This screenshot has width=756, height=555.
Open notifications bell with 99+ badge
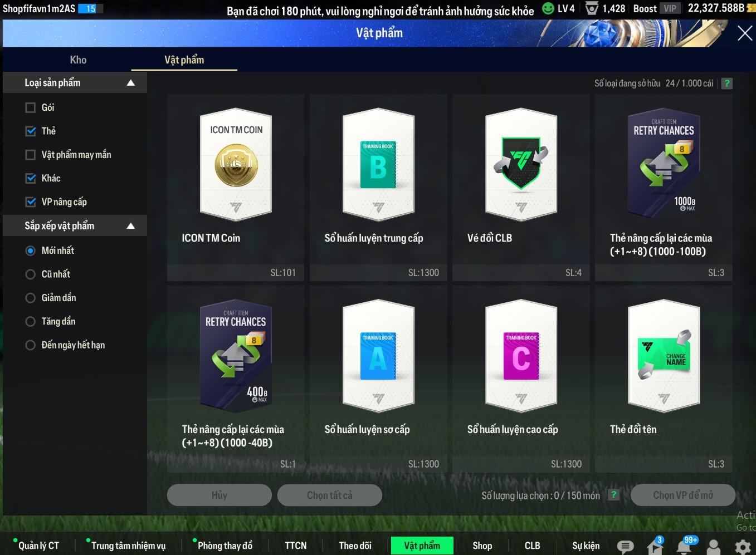pos(684,546)
